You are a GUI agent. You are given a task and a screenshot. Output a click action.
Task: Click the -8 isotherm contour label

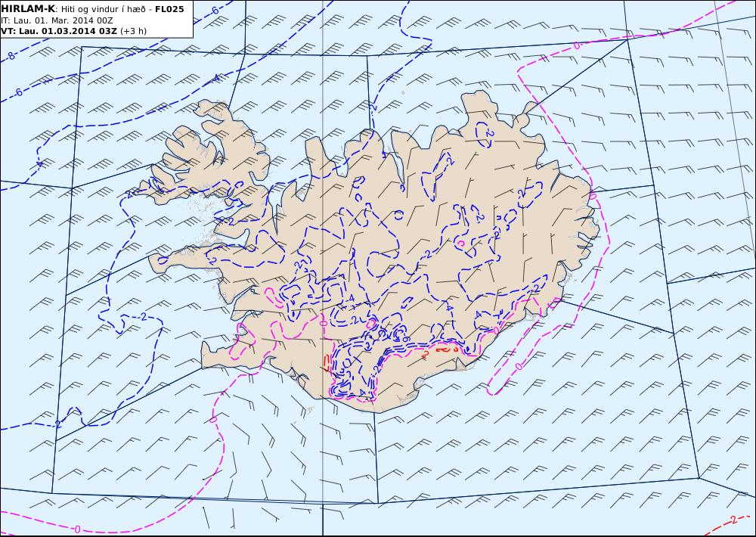[x=11, y=56]
